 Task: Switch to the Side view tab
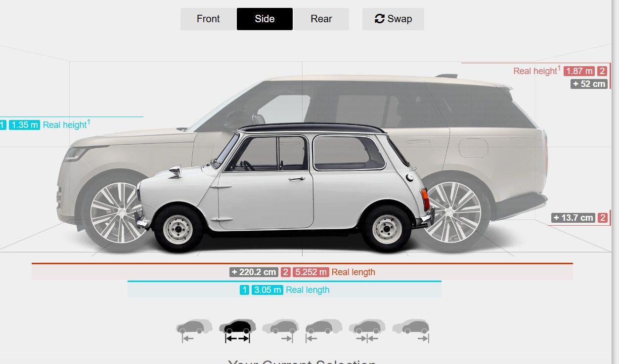pos(265,19)
